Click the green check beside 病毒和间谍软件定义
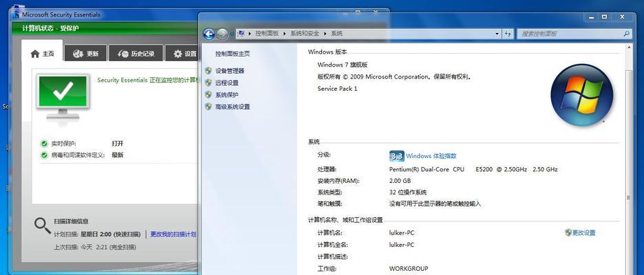Image resolution: width=644 pixels, height=275 pixels. (x=44, y=155)
